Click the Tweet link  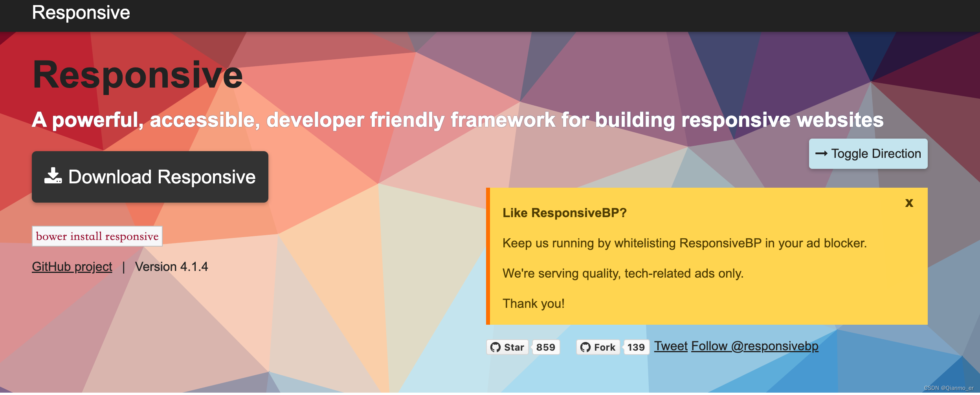pyautogui.click(x=671, y=346)
